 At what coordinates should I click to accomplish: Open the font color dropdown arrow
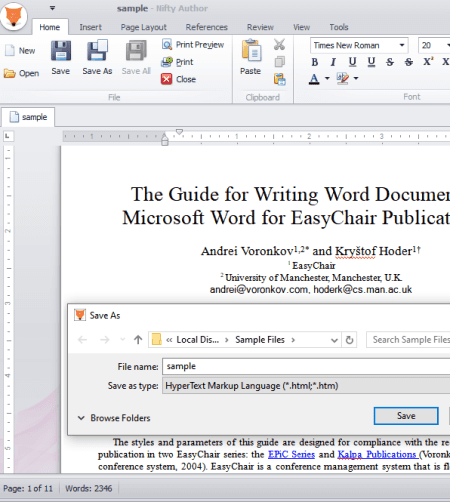pos(327,79)
